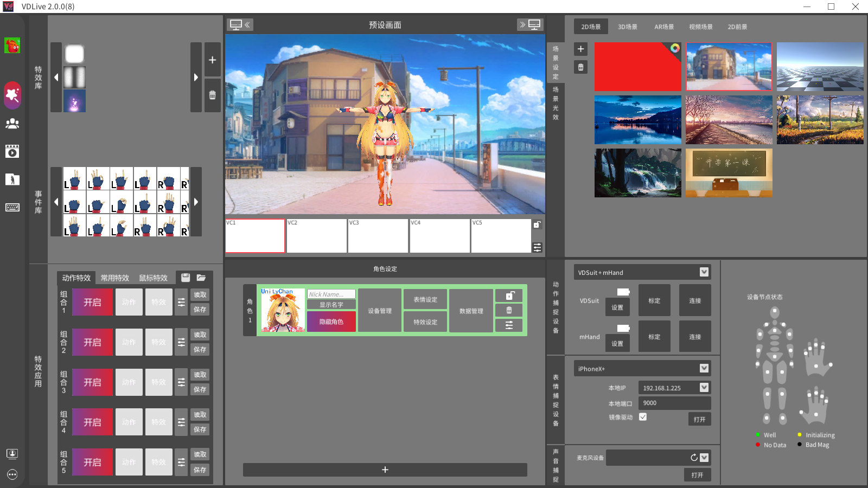Save effects preset with floppy icon
The image size is (868, 488).
click(x=186, y=278)
